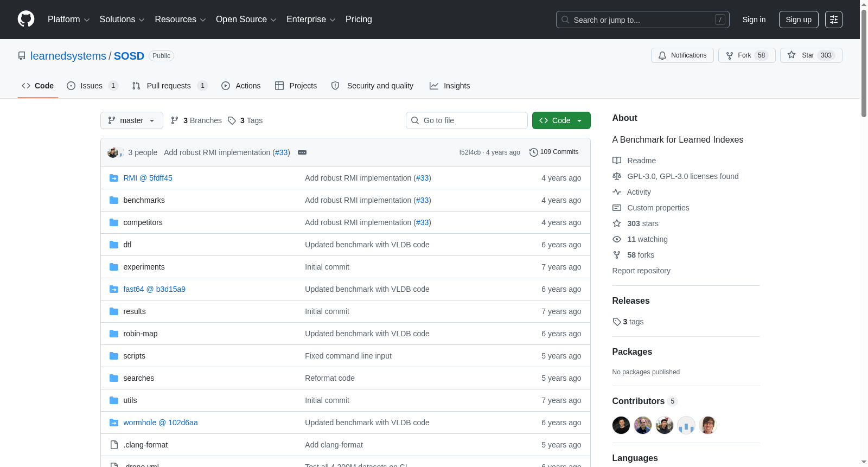This screenshot has width=868, height=467.
Task: Open the green Code dropdown
Action: tap(561, 120)
